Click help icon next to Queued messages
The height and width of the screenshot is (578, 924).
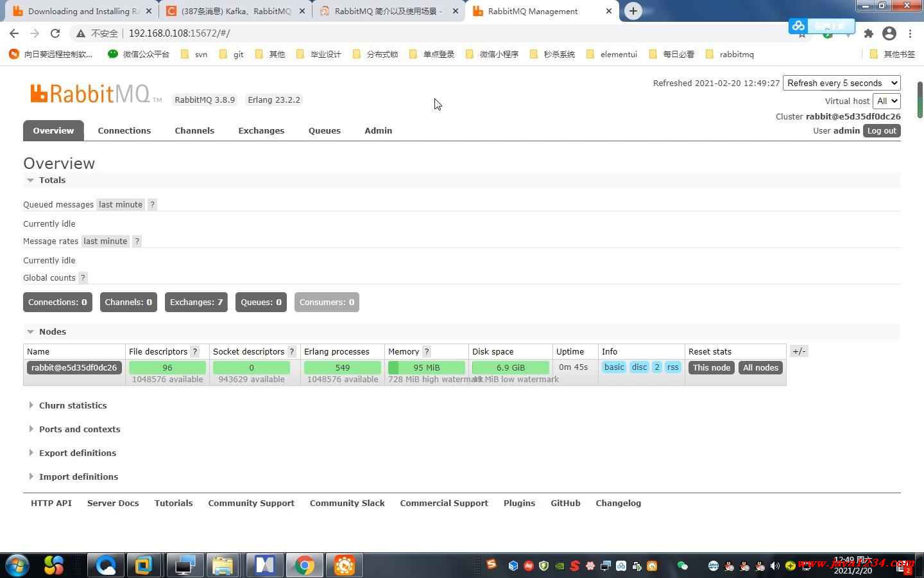pyautogui.click(x=152, y=205)
